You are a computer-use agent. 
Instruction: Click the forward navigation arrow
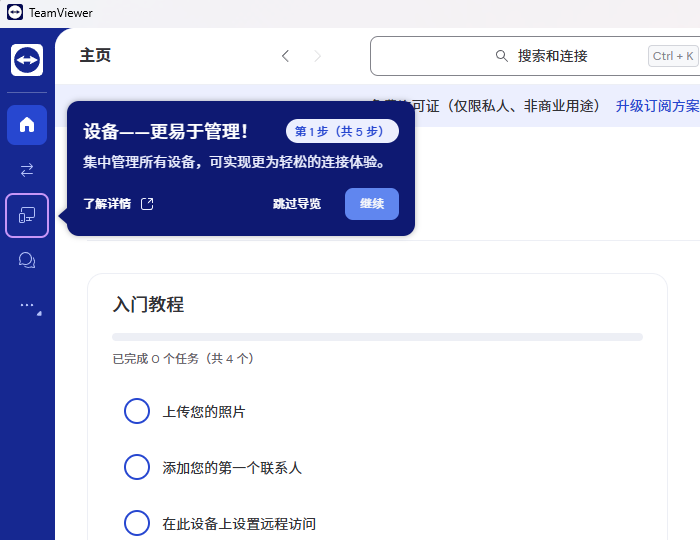pyautogui.click(x=318, y=56)
